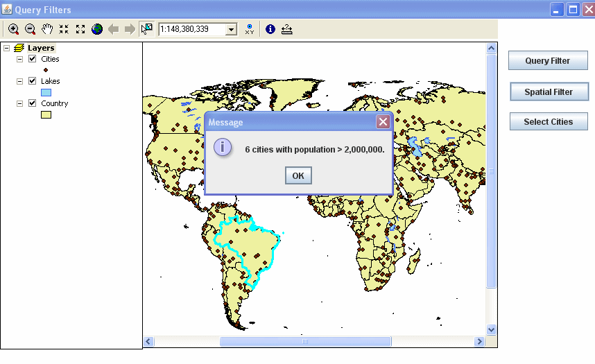Collapse the Country layer legend

[x=19, y=103]
